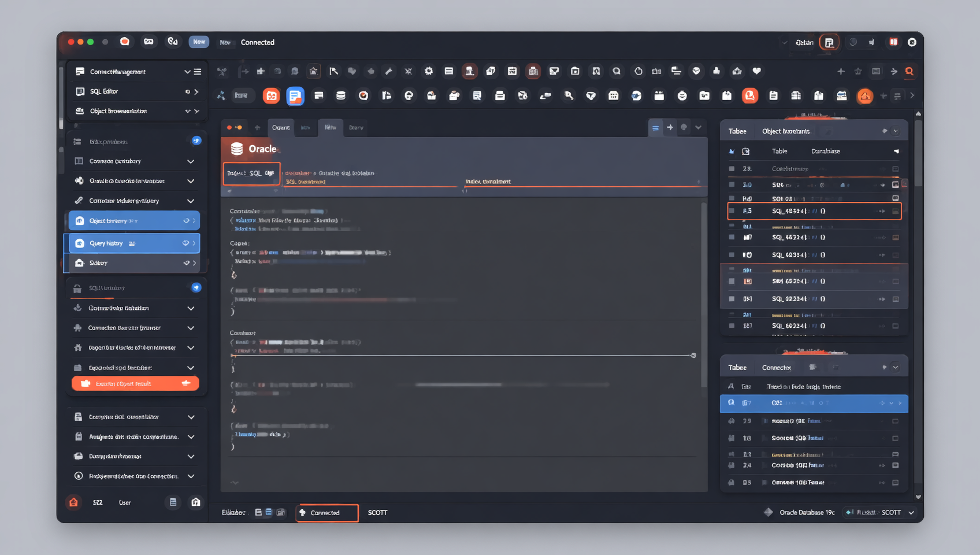Screen dimensions: 980x555
Task: Click the heart icon in top toolbar
Action: [x=756, y=71]
